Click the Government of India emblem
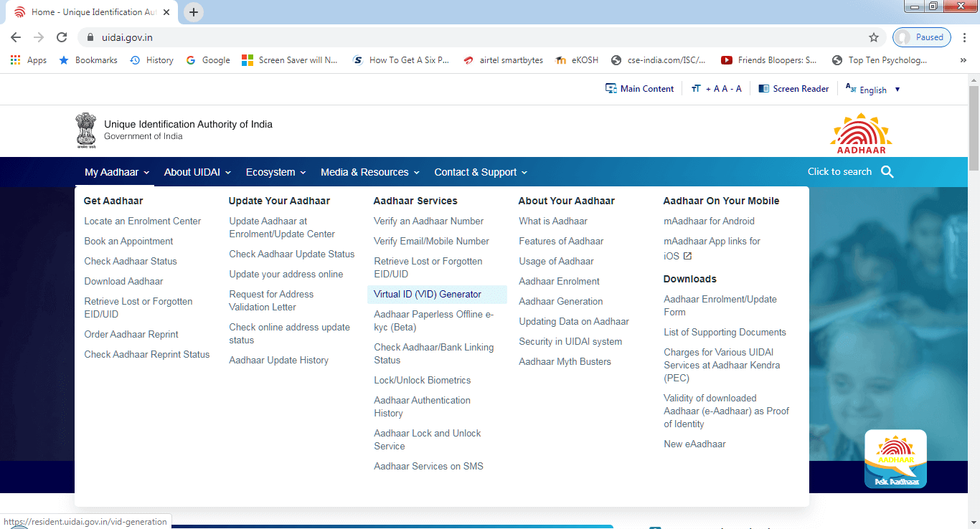The height and width of the screenshot is (529, 980). [x=86, y=130]
